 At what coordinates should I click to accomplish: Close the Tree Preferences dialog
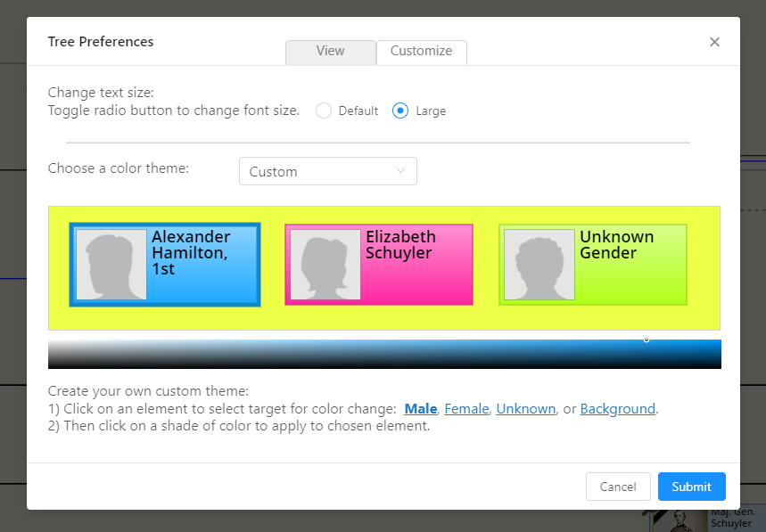(x=714, y=42)
